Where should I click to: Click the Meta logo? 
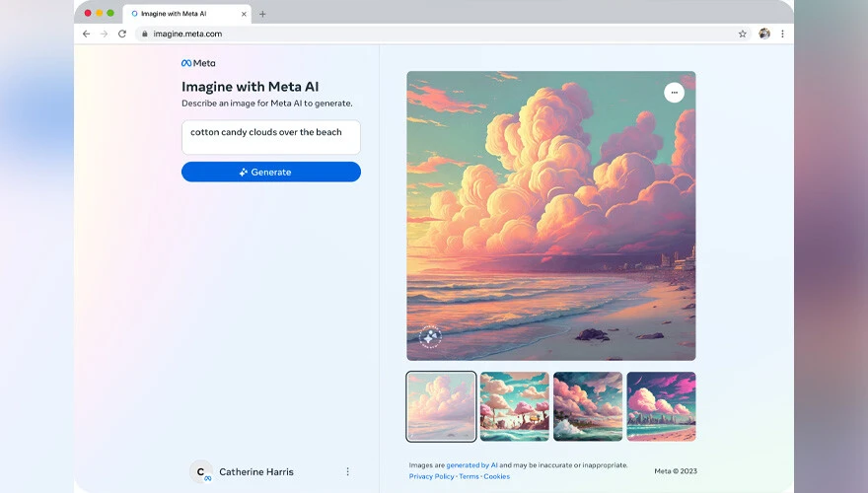[x=198, y=63]
